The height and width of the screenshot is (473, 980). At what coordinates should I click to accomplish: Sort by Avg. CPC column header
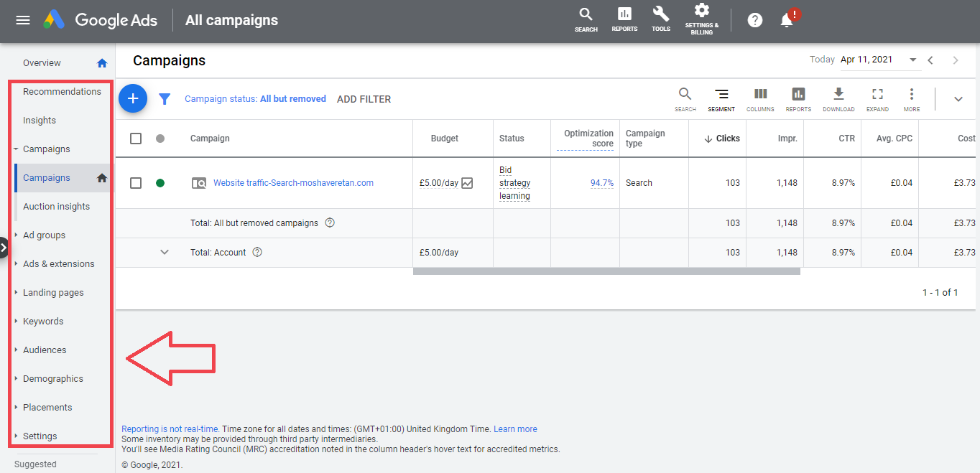[x=895, y=139]
